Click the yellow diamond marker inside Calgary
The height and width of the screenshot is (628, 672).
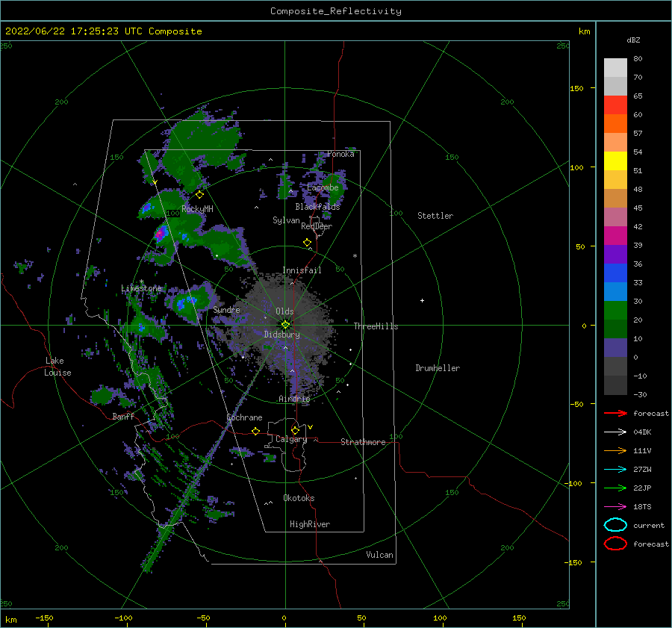pyautogui.click(x=295, y=430)
